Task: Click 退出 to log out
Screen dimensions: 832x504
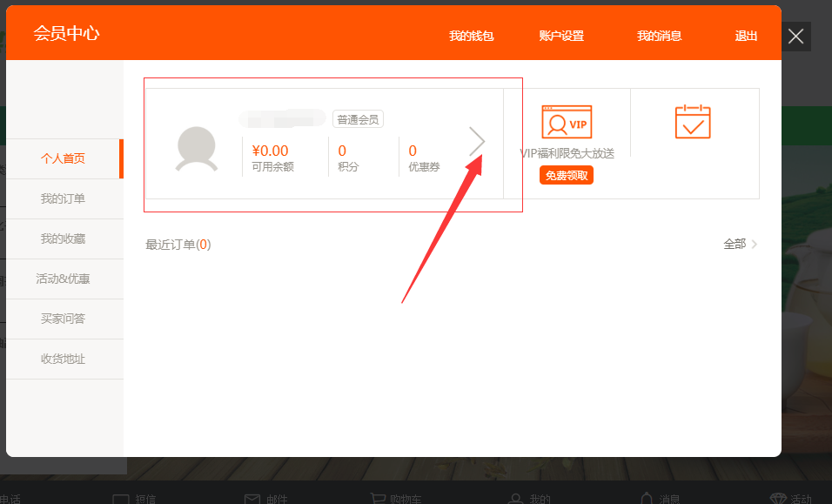Action: 746,36
